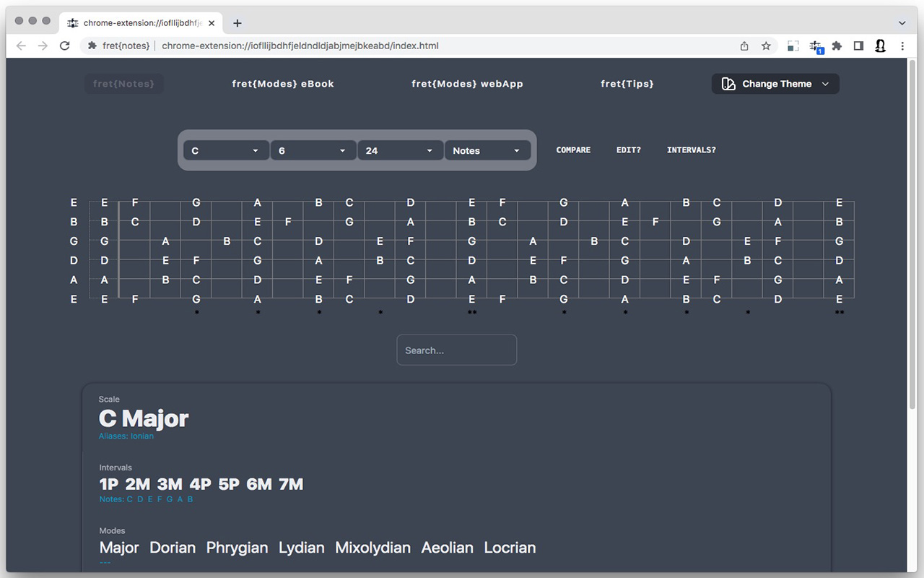Click the browser profile avatar icon
Viewport: 924px width, 578px height.
click(880, 46)
